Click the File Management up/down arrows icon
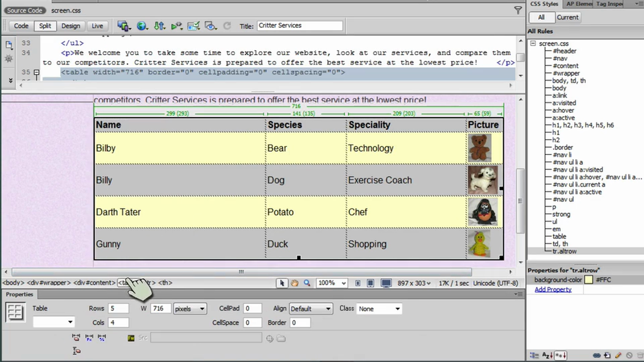 tap(159, 26)
